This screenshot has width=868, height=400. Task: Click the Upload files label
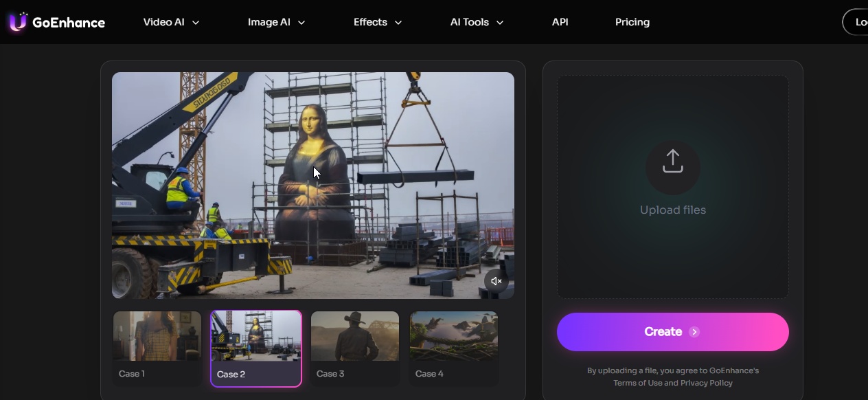tap(673, 210)
